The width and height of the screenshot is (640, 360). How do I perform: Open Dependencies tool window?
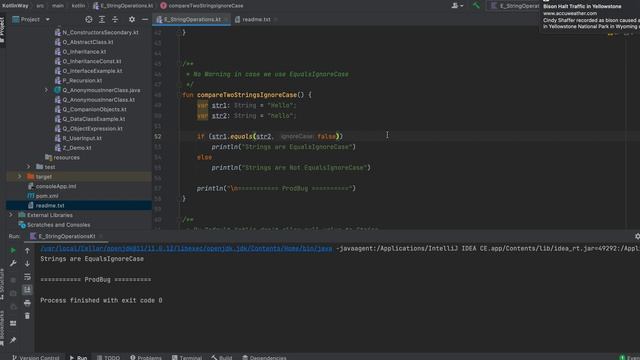coord(264,358)
